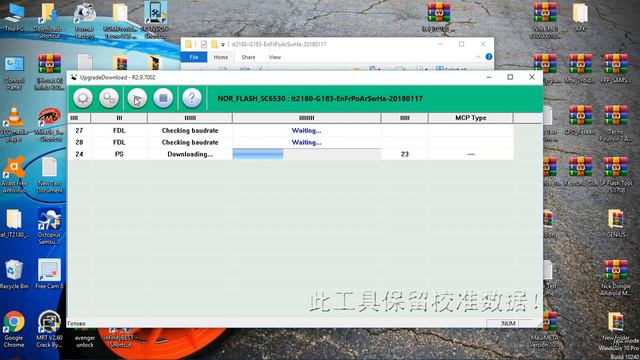Open the Recycle Bin desktop icon

click(x=14, y=274)
